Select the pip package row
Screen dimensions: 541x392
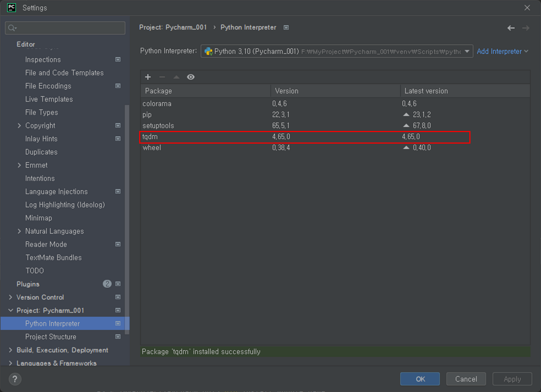pos(335,114)
